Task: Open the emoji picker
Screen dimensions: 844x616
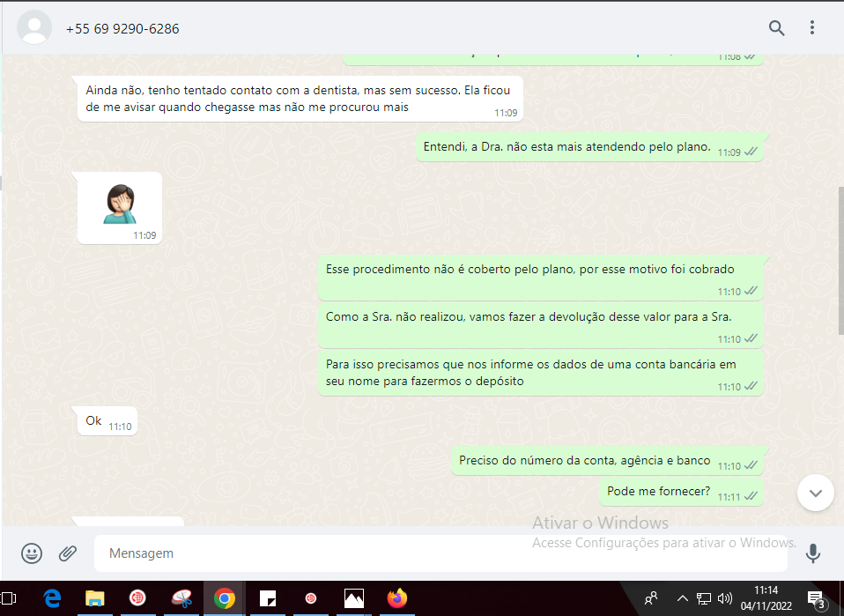Action: point(32,553)
